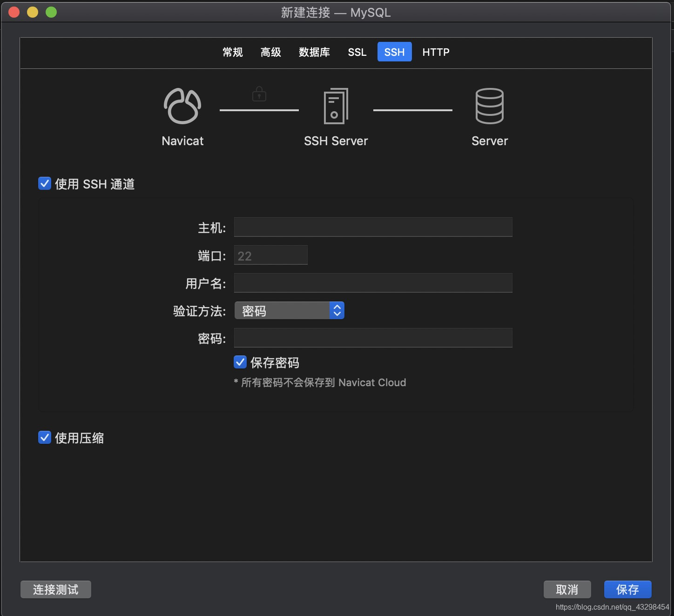The height and width of the screenshot is (616, 674).
Task: Open the 验证方法 dropdown
Action: click(289, 310)
